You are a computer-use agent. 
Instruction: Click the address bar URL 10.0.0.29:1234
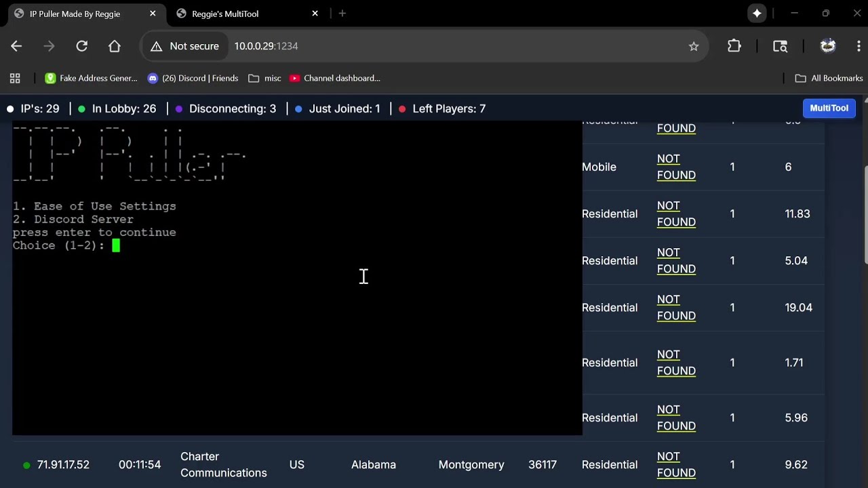pyautogui.click(x=266, y=46)
